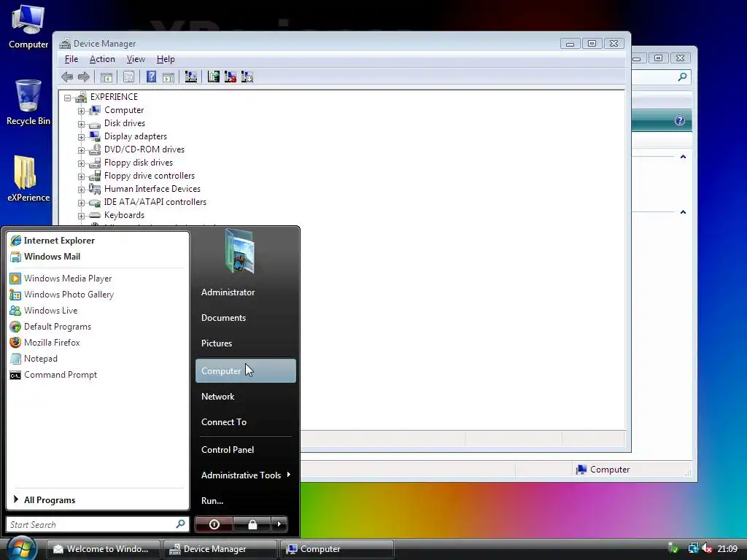
Task: Open Administrator user folder link
Action: 228,292
